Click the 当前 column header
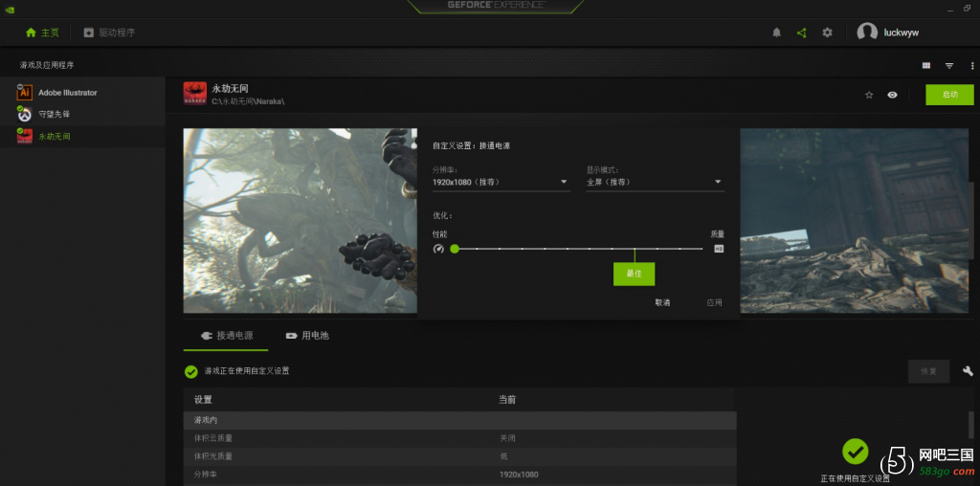The height and width of the screenshot is (486, 980). pyautogui.click(x=507, y=400)
